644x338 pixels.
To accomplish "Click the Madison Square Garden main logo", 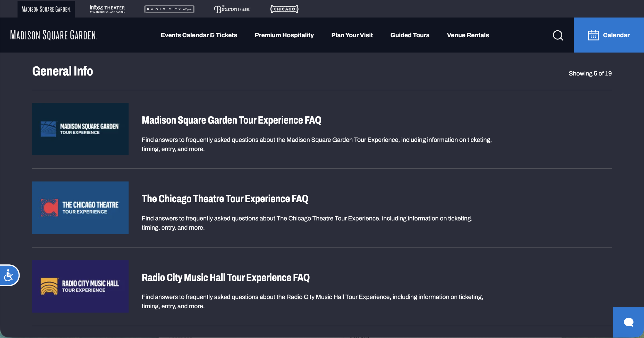I will point(54,35).
